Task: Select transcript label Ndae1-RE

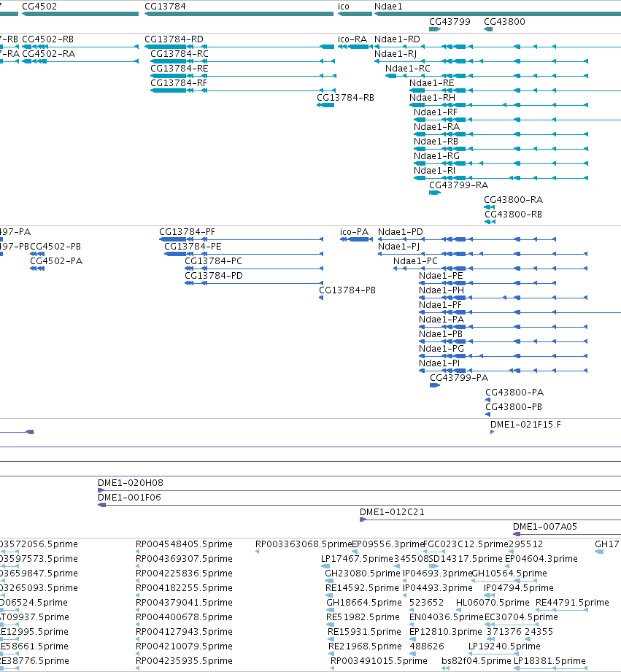Action: coord(431,82)
